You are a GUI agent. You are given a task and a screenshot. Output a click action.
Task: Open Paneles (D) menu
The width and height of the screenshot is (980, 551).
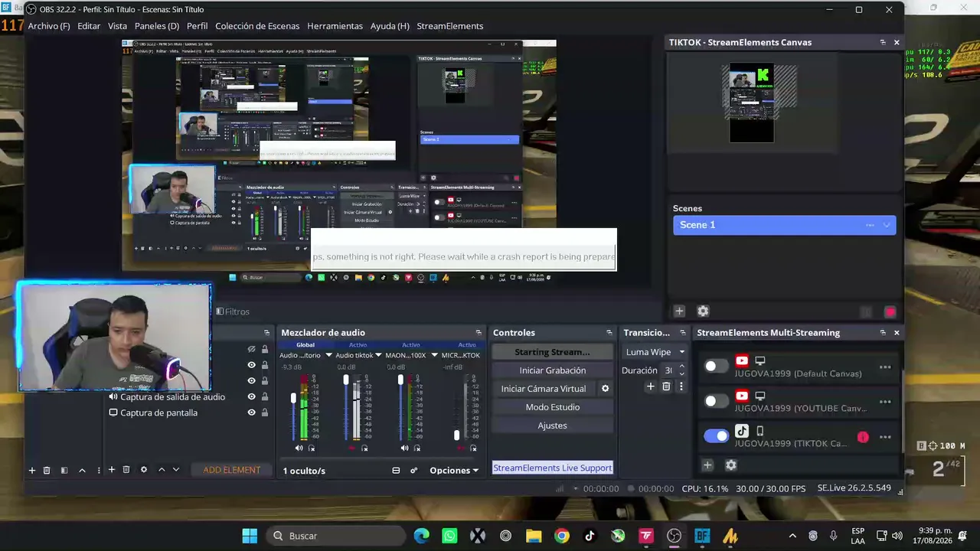pos(157,26)
